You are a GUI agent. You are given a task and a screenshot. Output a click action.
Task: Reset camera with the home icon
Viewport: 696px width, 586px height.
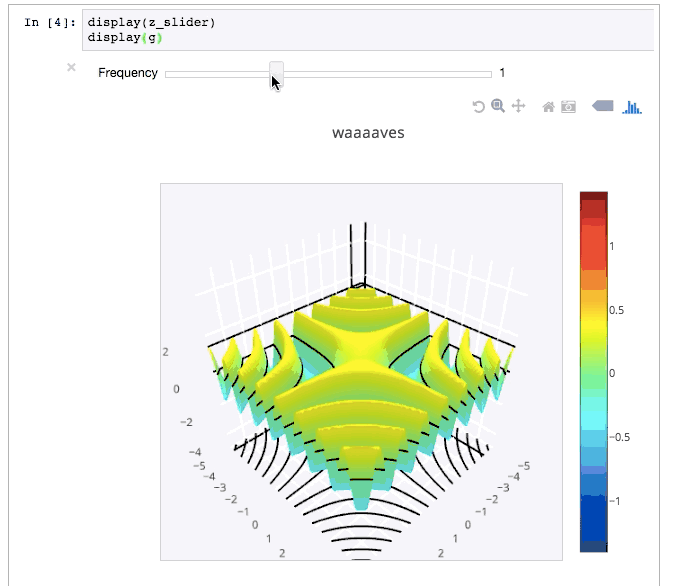click(548, 106)
